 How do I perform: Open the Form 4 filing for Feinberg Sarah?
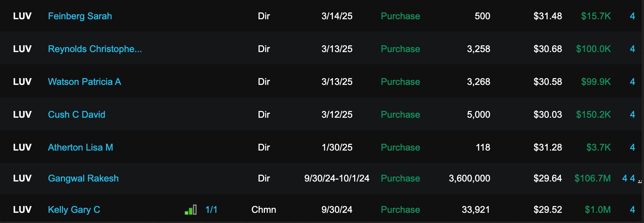[x=632, y=16]
